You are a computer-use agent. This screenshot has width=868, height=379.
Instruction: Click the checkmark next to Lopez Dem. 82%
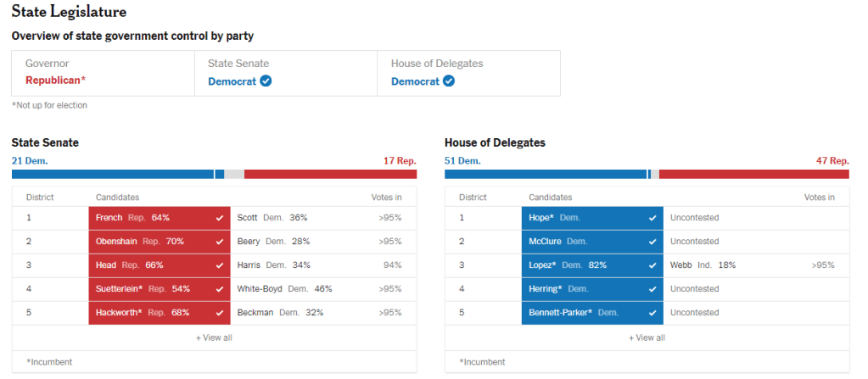click(652, 265)
